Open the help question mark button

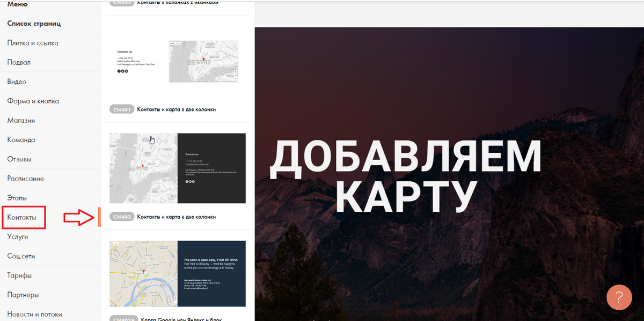(x=619, y=297)
